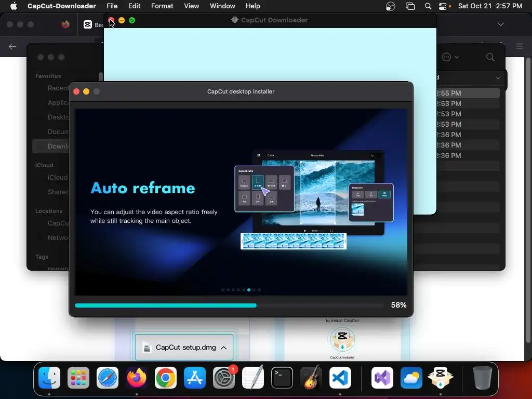Select Documents in the Finder sidebar

coord(58,131)
